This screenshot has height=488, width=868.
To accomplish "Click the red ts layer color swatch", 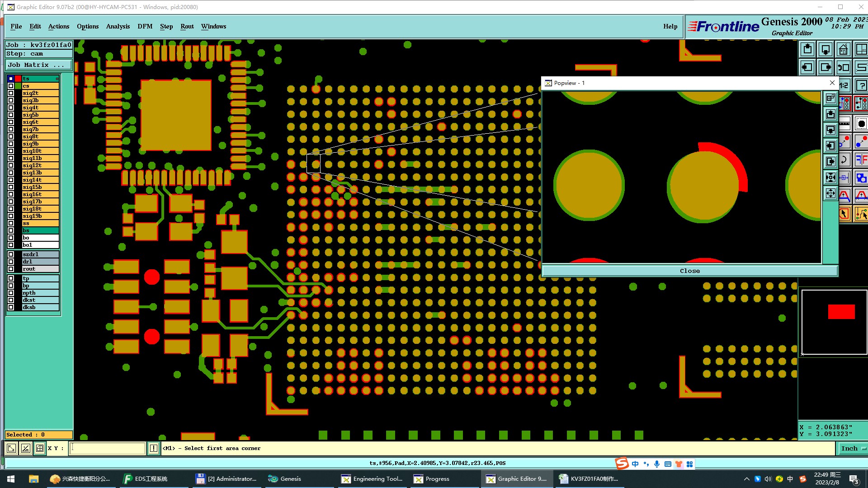I will pyautogui.click(x=18, y=79).
